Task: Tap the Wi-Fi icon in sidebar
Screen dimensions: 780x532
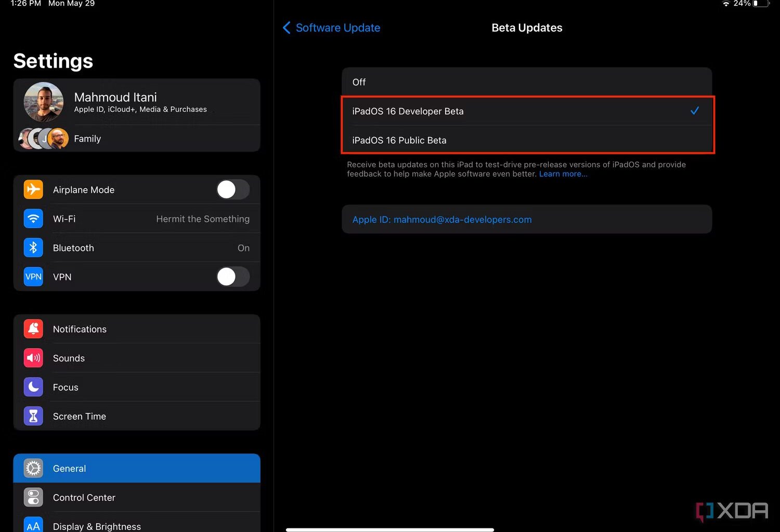Action: tap(33, 219)
